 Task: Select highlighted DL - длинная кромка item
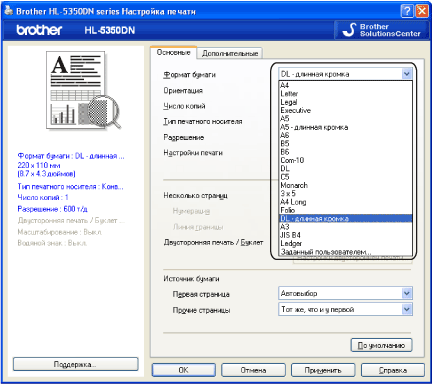tap(345, 219)
